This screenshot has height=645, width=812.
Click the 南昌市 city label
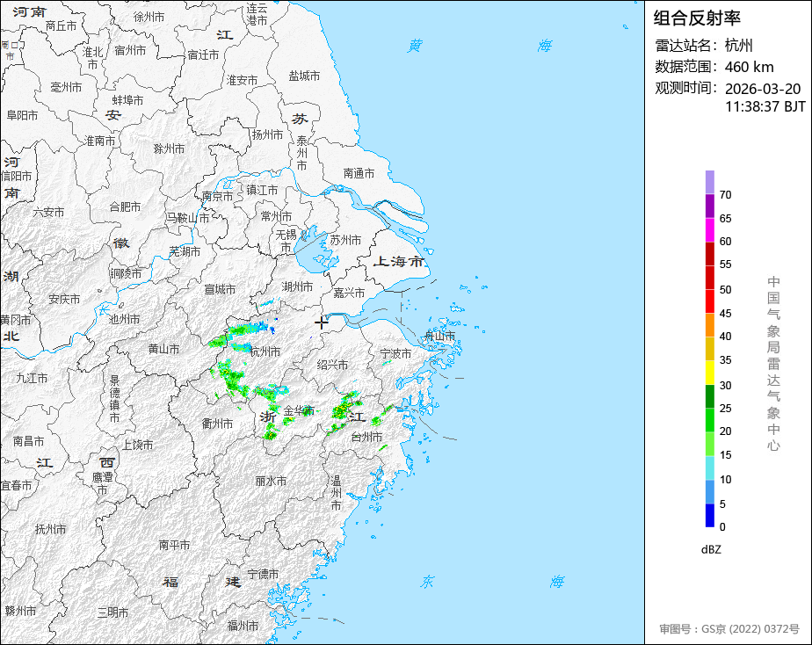tap(28, 441)
